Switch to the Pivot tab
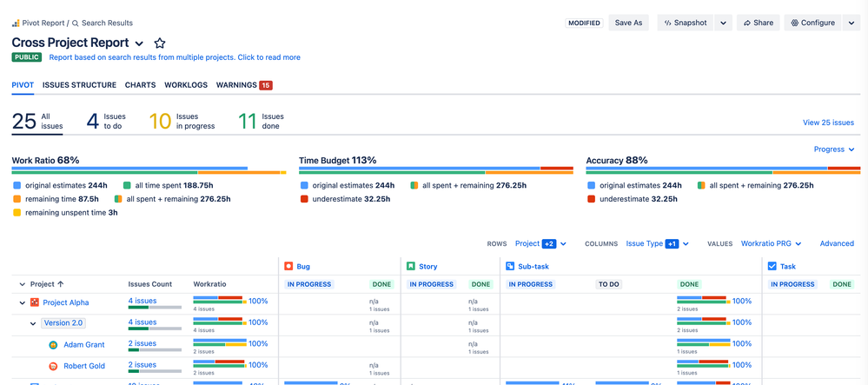This screenshot has height=385, width=868. click(23, 85)
